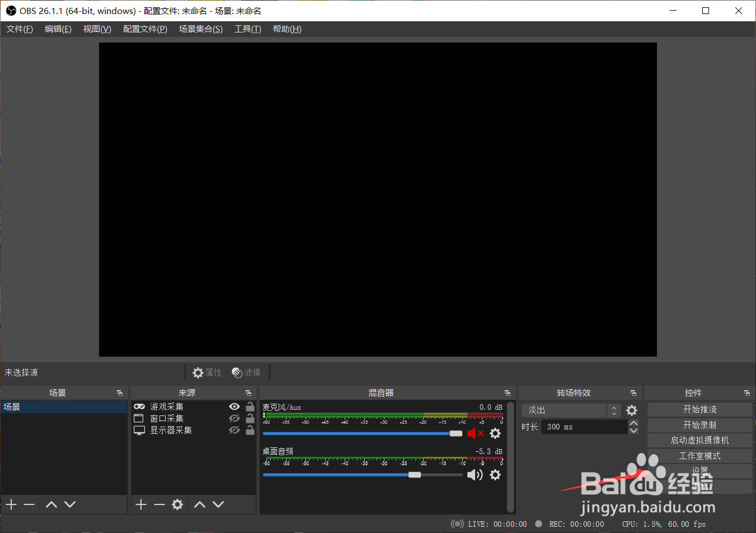This screenshot has height=533, width=756.
Task: Click the 300 ms duration field
Action: pos(584,427)
